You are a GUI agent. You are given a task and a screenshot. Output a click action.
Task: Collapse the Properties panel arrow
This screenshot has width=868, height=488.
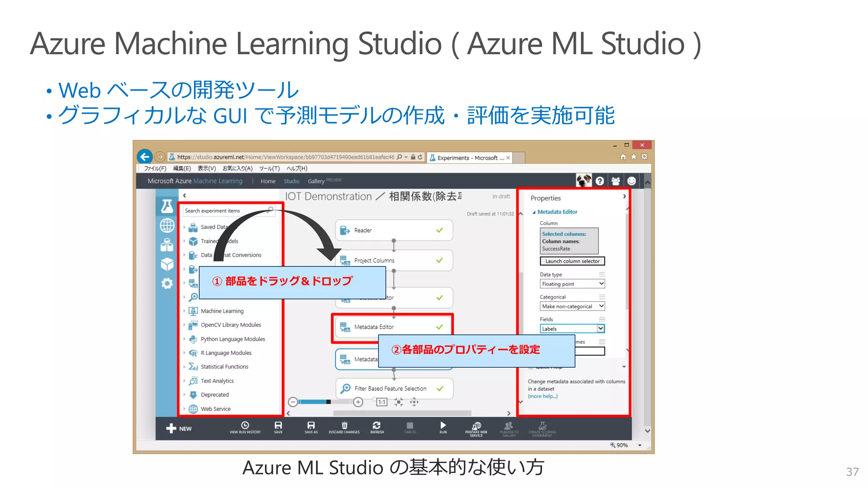tap(624, 197)
